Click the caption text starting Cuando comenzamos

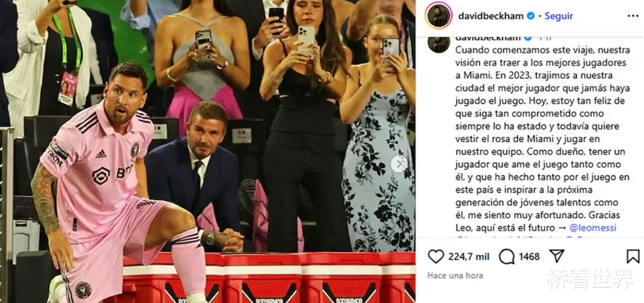tap(543, 139)
